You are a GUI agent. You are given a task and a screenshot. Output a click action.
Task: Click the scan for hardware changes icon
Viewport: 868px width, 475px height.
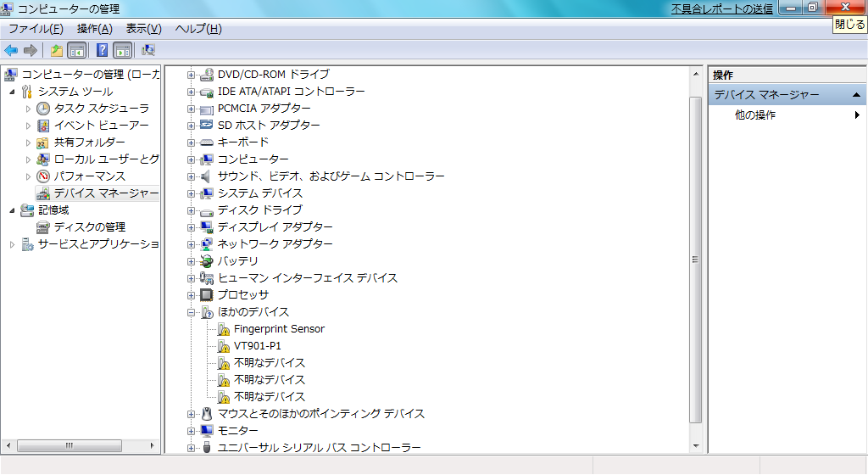tap(147, 50)
